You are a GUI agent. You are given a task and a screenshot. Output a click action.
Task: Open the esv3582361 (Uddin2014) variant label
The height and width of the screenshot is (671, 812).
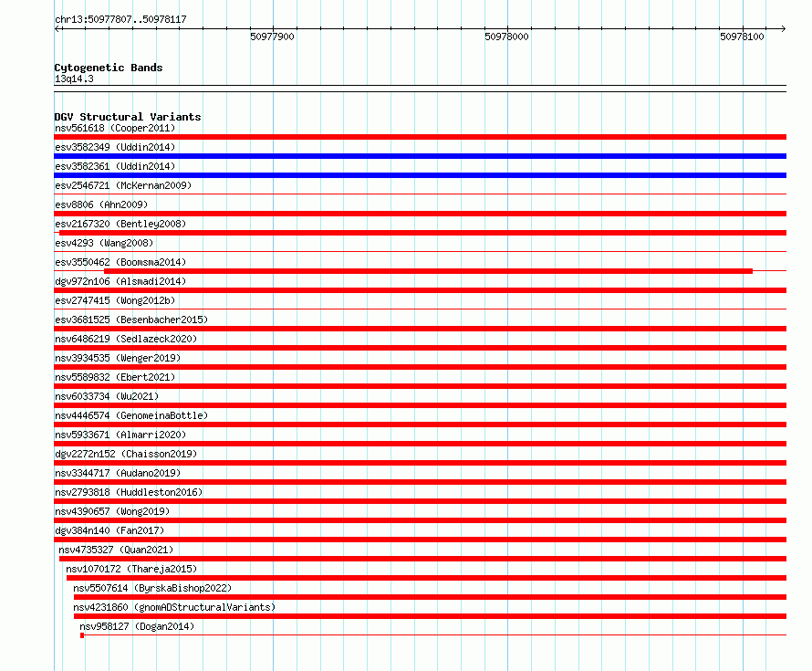pos(115,166)
